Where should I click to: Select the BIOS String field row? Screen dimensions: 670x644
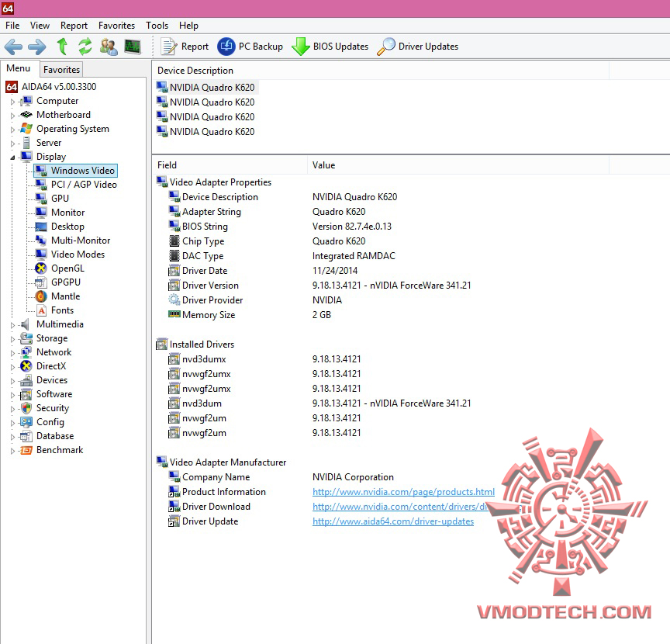[280, 227]
